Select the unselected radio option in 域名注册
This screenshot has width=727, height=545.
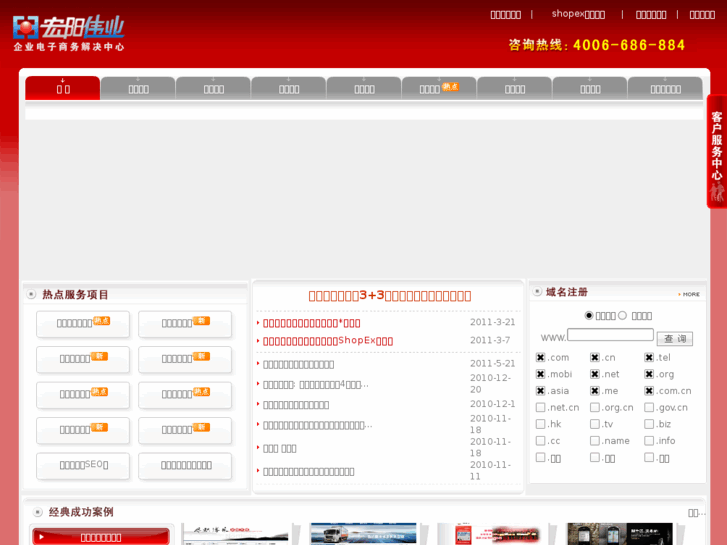[x=622, y=315]
